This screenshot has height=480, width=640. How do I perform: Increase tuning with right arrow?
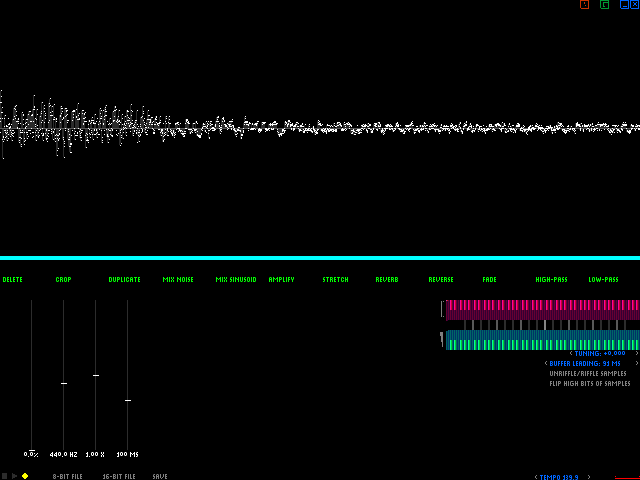(x=636, y=353)
